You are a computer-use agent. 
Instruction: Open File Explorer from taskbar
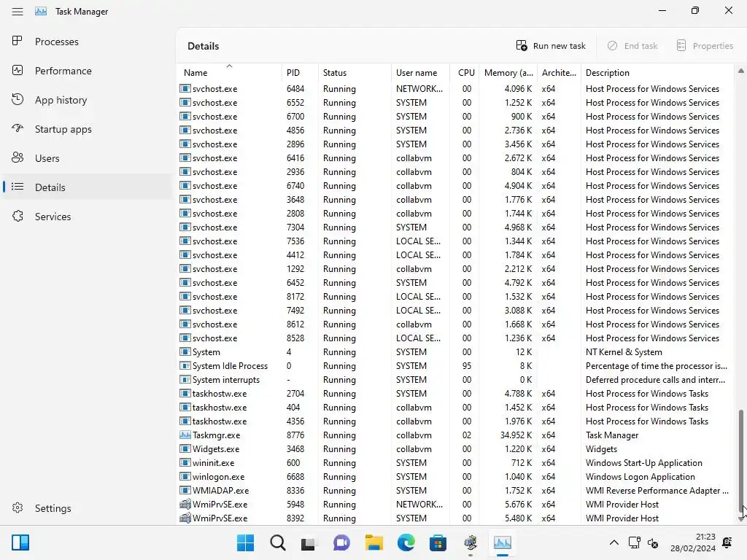[x=374, y=542]
